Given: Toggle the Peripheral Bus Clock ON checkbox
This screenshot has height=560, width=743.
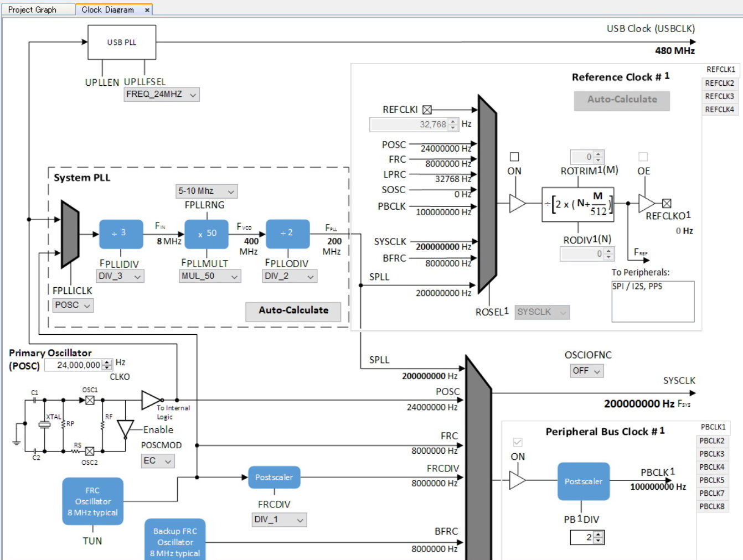Looking at the screenshot, I should 518,442.
